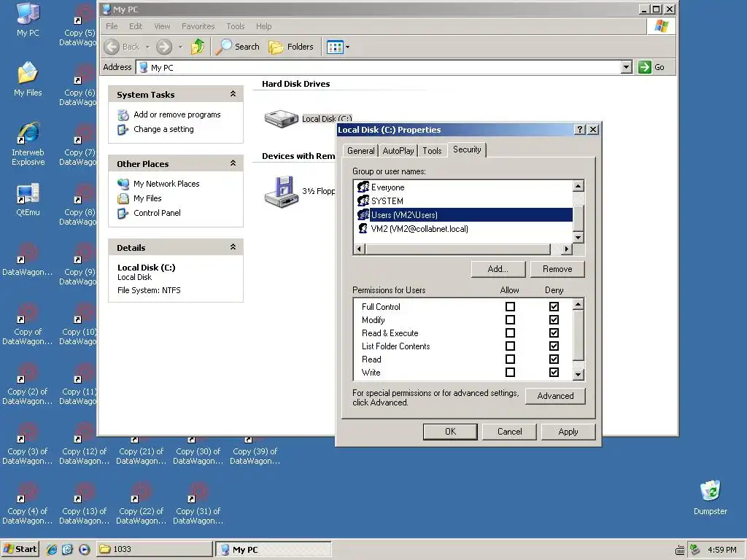The width and height of the screenshot is (747, 560).
Task: Launch Interweb Explosive from the desktop
Action: point(28,144)
